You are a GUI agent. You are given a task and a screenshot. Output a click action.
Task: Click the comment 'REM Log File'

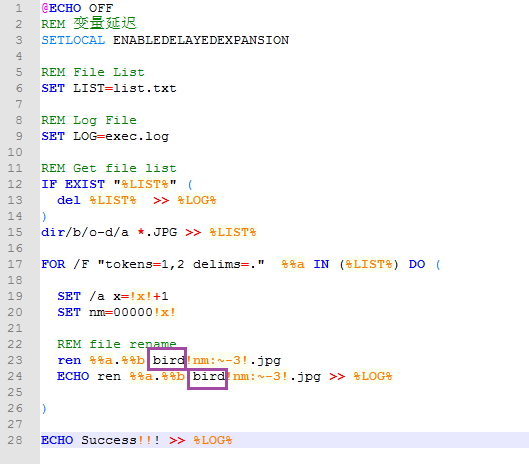point(89,120)
